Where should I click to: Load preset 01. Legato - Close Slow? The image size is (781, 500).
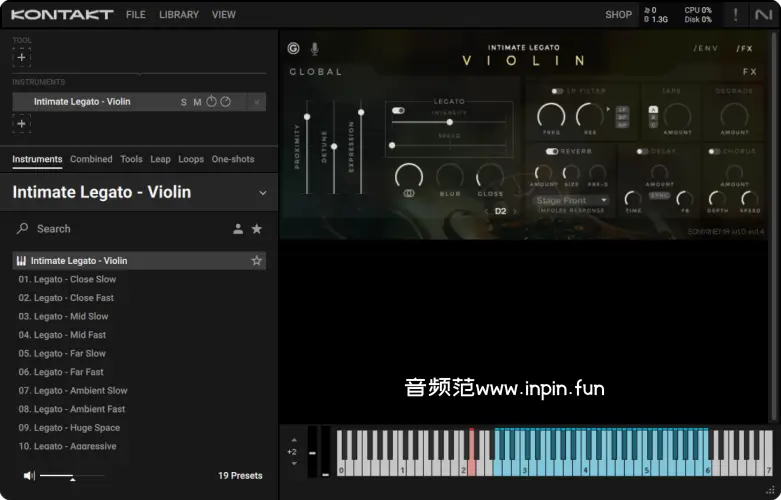[139, 279]
